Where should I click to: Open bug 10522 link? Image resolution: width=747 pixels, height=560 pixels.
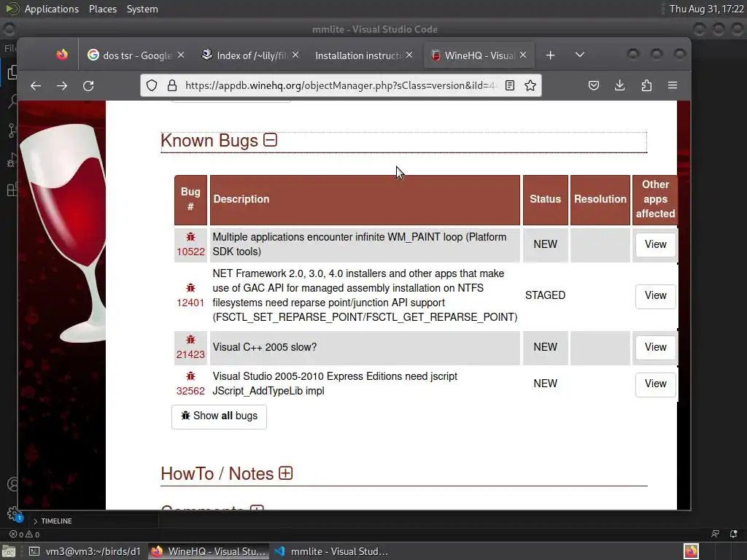pyautogui.click(x=190, y=252)
